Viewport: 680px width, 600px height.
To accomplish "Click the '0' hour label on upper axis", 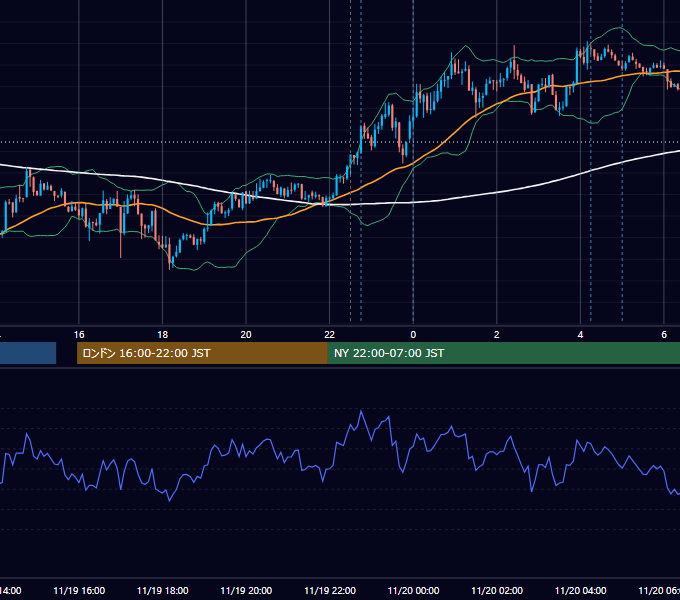I will click(413, 335).
